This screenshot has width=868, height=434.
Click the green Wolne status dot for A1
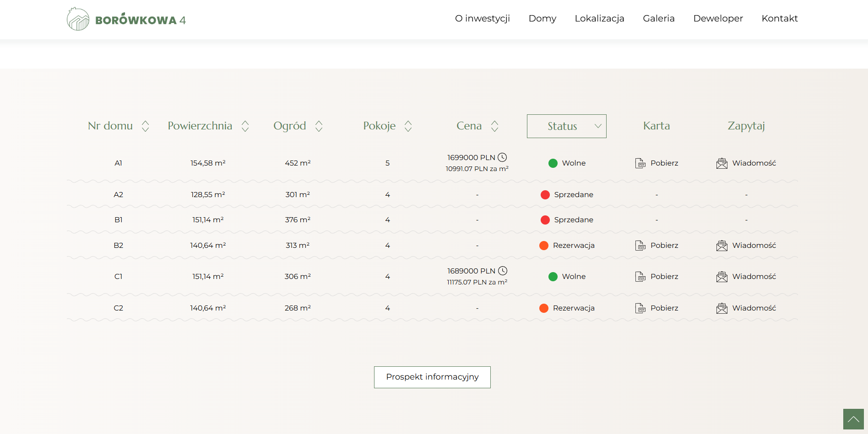pyautogui.click(x=553, y=163)
